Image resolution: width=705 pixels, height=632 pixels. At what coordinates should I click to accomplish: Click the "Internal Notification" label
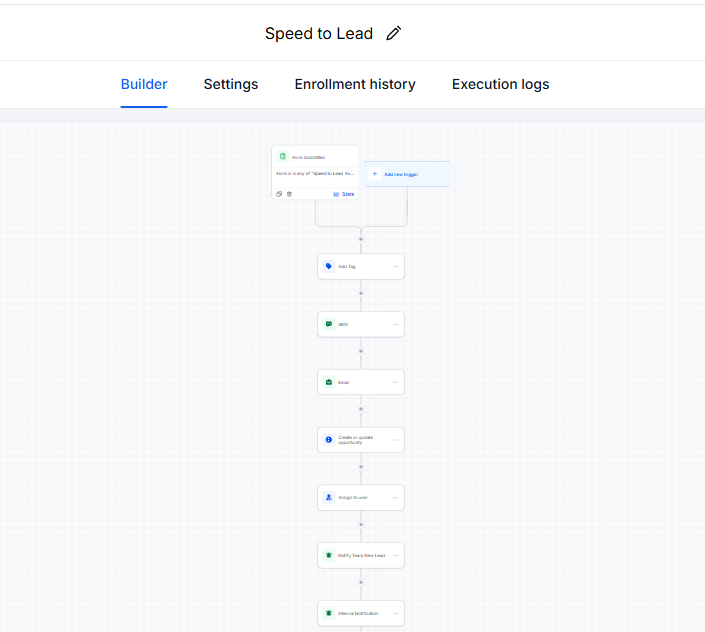point(358,614)
